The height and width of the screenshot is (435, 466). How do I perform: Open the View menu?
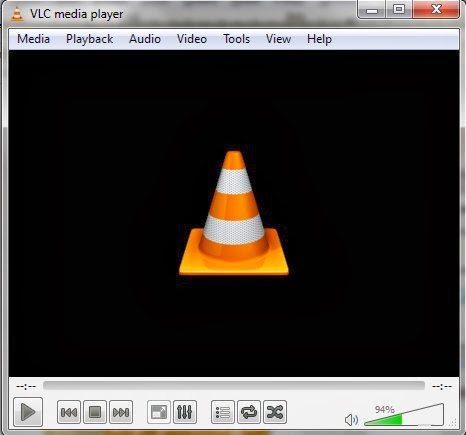pyautogui.click(x=278, y=39)
